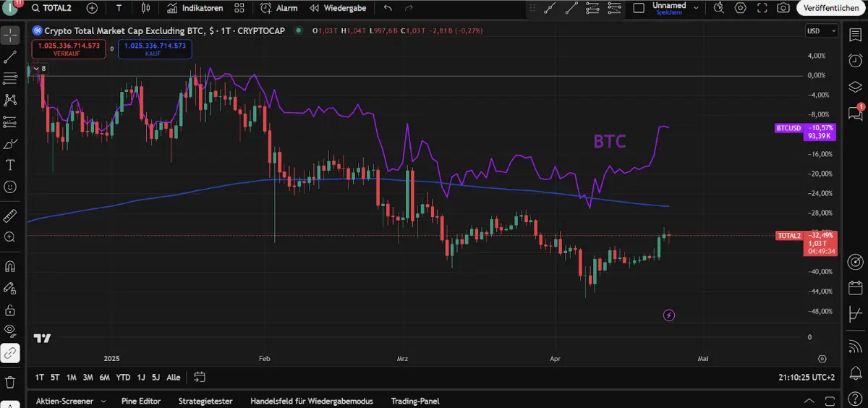Expand the Aktien-Screener dropdown arrow

(103, 401)
